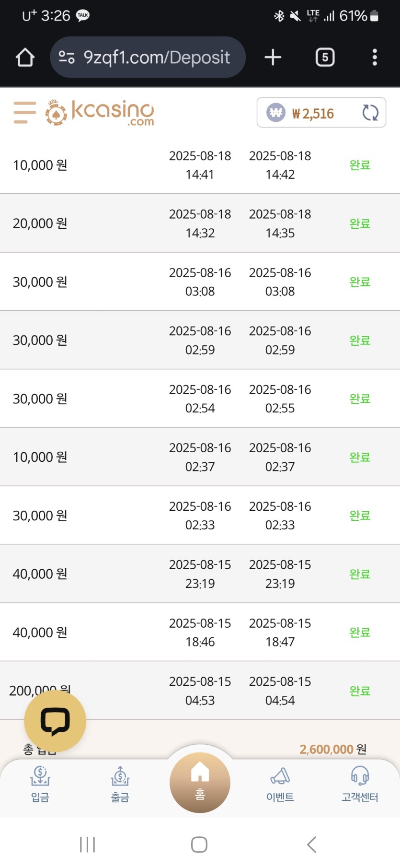400x868 pixels.
Task: Open 고객센터 customer center
Action: pyautogui.click(x=360, y=785)
